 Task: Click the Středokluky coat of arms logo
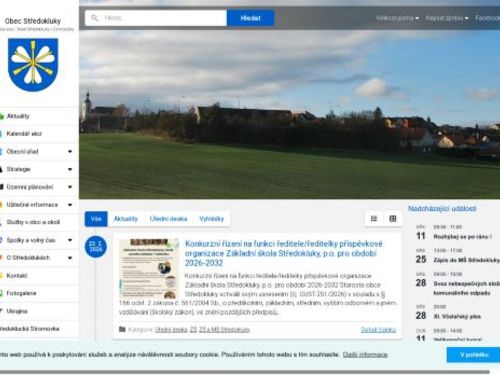coord(33,65)
